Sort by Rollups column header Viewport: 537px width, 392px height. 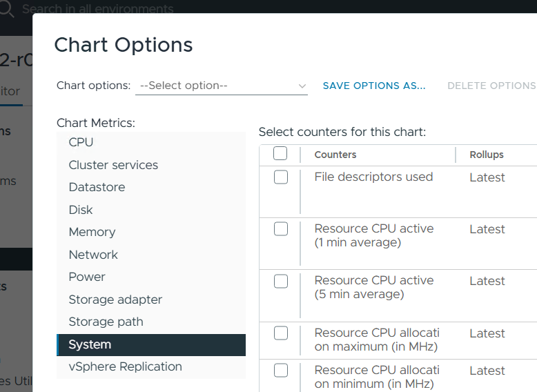click(x=487, y=155)
